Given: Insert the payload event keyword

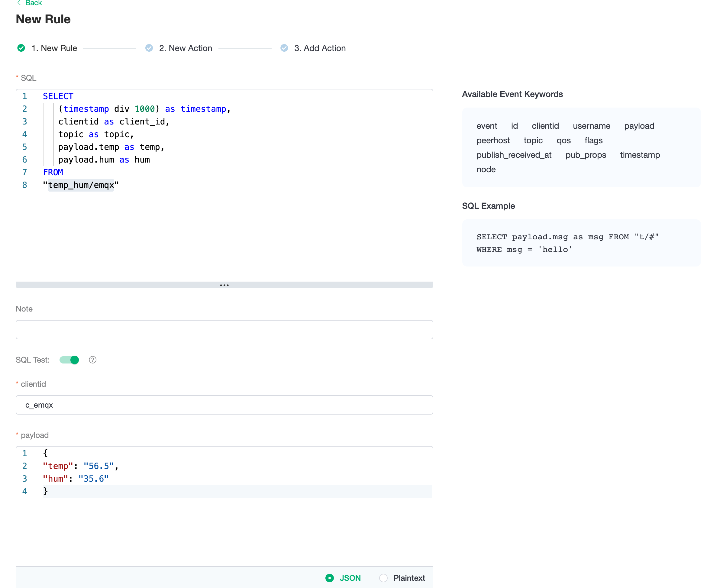Looking at the screenshot, I should 639,126.
